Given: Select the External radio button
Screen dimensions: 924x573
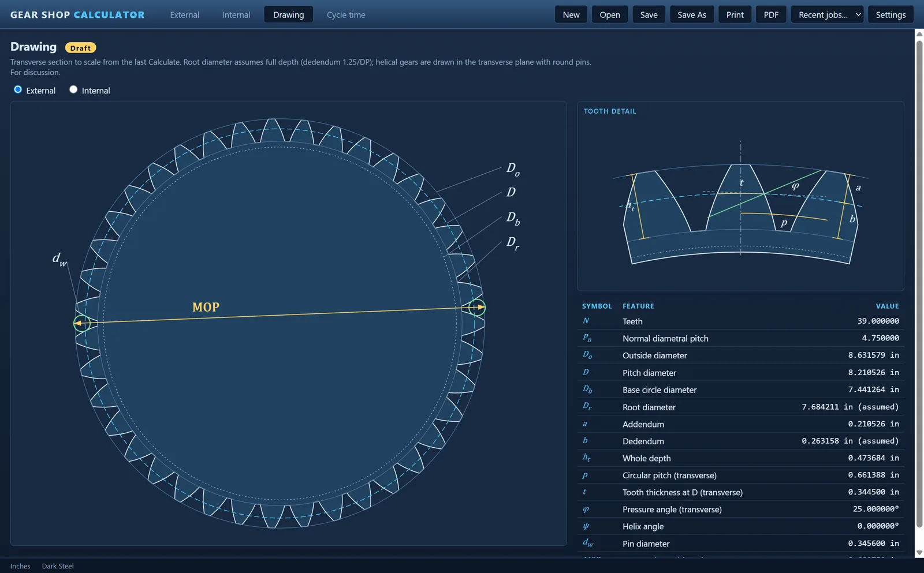Looking at the screenshot, I should pyautogui.click(x=18, y=89).
